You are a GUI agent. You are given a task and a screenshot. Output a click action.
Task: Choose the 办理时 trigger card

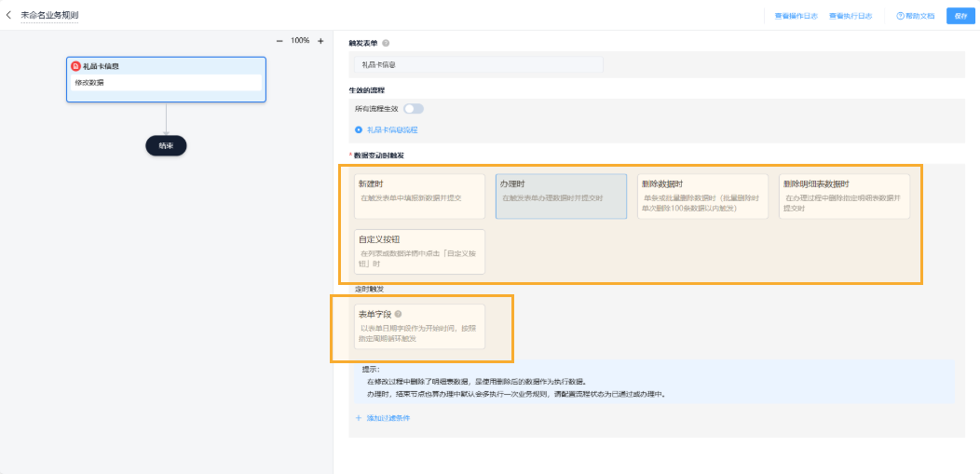point(561,196)
